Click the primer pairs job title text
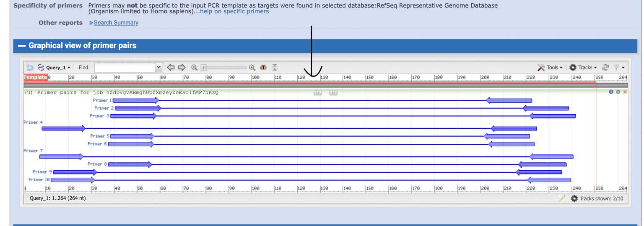The width and height of the screenshot is (644, 226). click(x=121, y=92)
